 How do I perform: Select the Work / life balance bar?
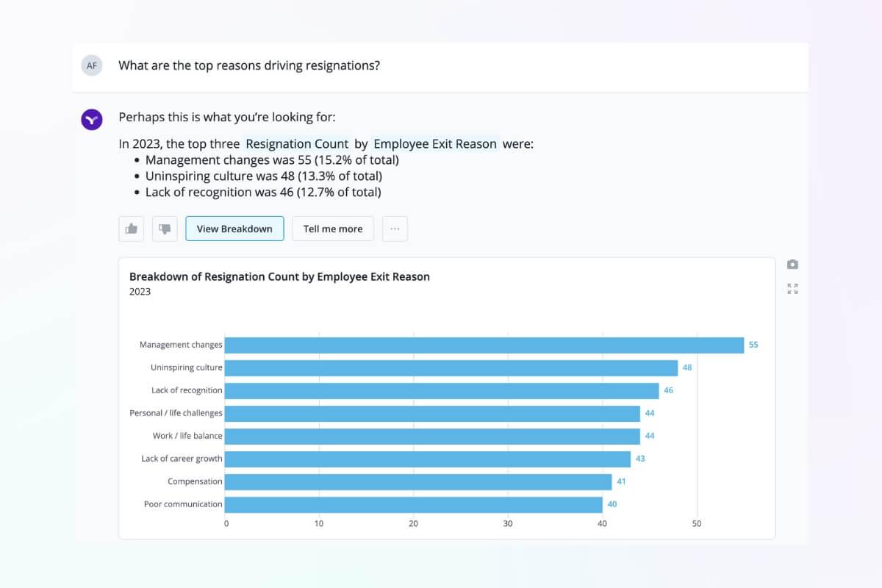tap(432, 436)
